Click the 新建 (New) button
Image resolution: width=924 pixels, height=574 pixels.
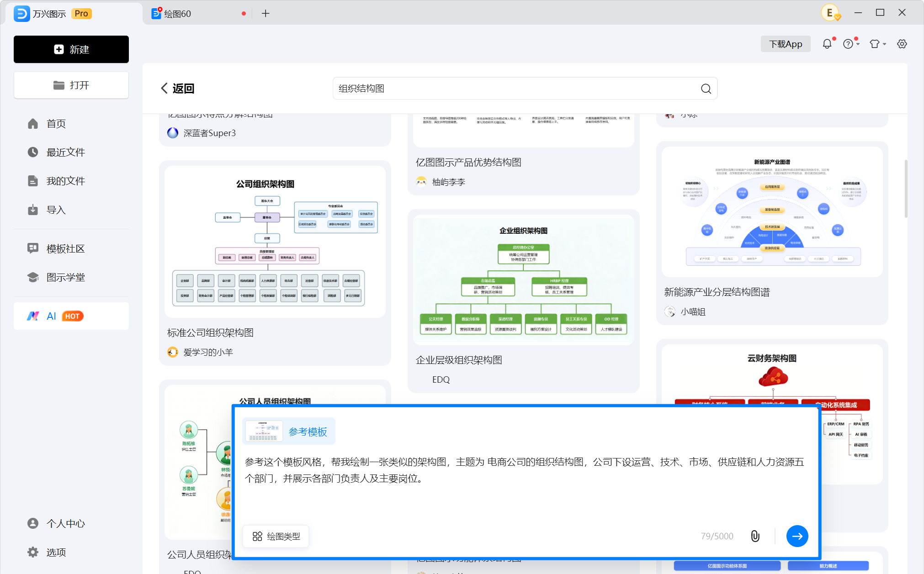click(71, 49)
